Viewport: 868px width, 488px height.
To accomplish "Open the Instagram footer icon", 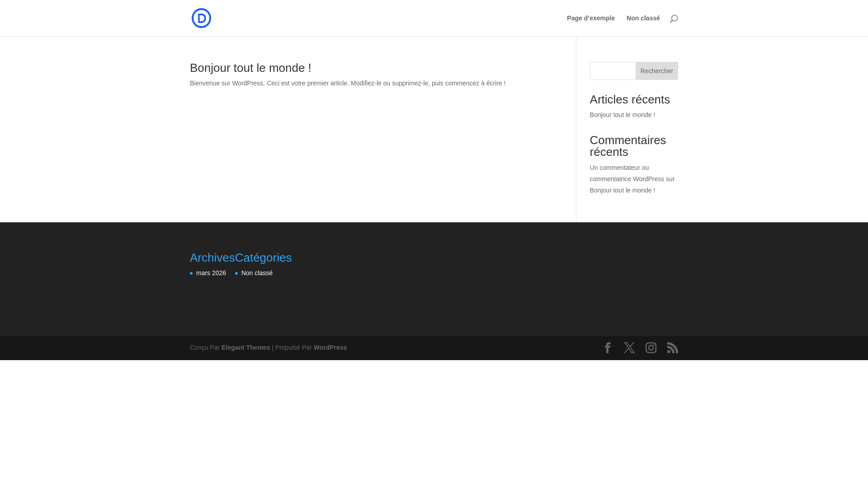I will tap(651, 347).
